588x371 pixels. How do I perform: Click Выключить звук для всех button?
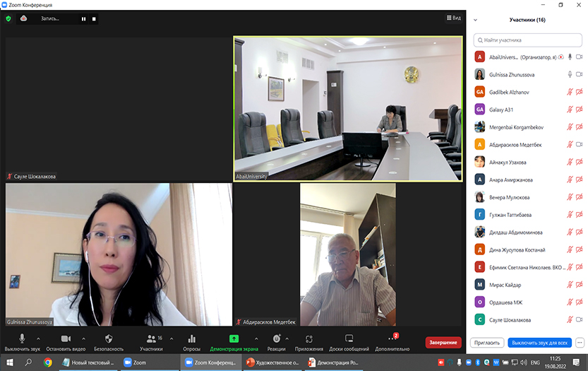click(539, 343)
